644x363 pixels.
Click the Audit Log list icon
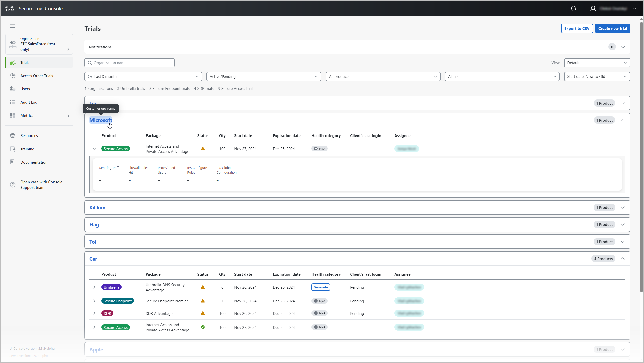[x=13, y=102]
